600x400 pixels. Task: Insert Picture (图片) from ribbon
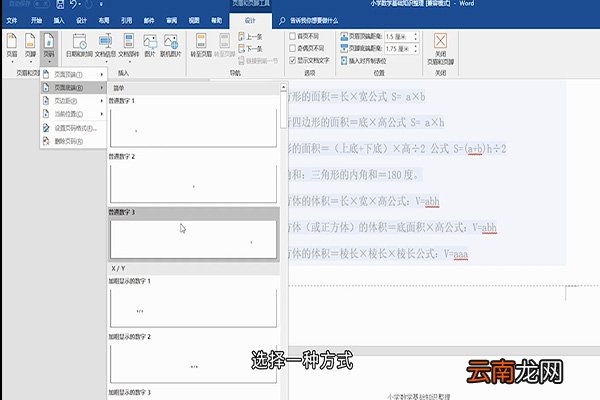(x=150, y=46)
